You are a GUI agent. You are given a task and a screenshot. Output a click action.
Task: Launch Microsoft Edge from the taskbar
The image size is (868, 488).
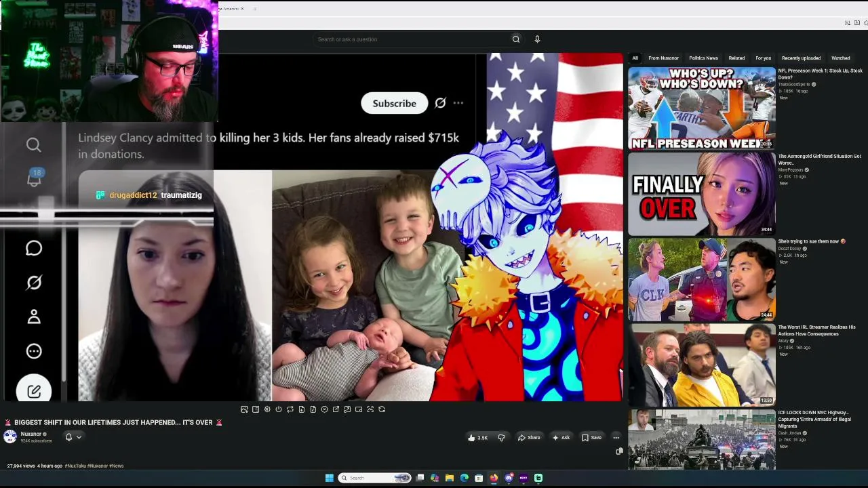click(x=465, y=478)
